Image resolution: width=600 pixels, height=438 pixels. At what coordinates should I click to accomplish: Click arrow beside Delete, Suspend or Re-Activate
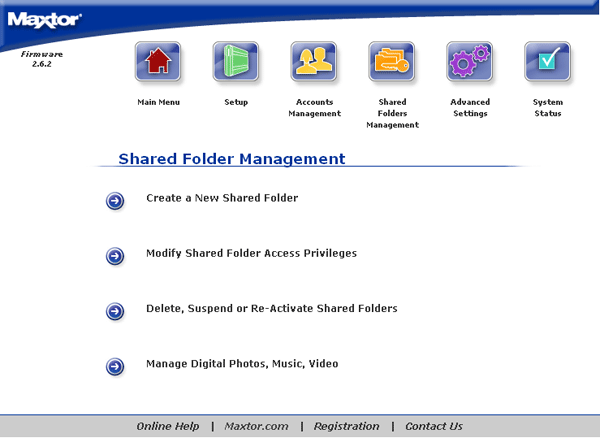pos(115,311)
